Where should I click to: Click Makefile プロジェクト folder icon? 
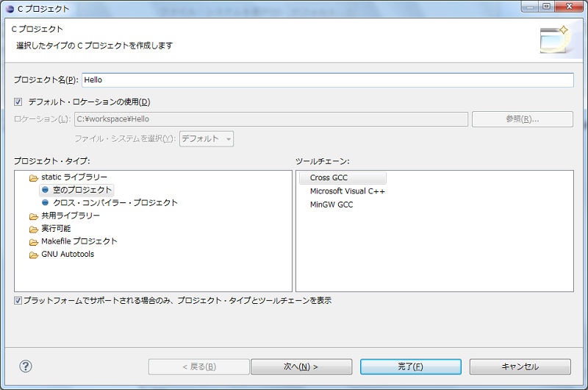coord(34,242)
